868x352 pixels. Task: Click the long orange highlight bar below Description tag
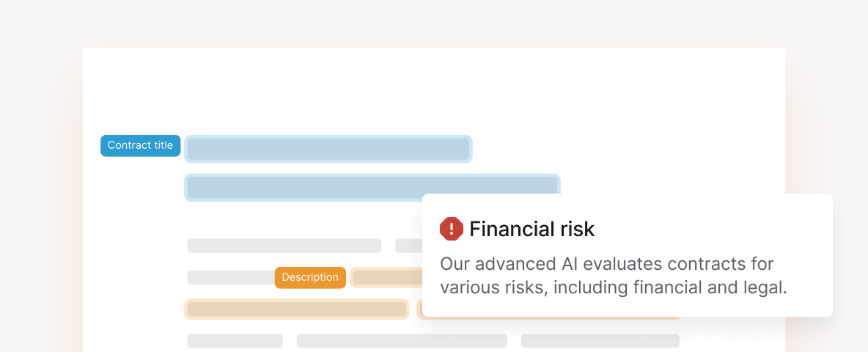pos(297,309)
